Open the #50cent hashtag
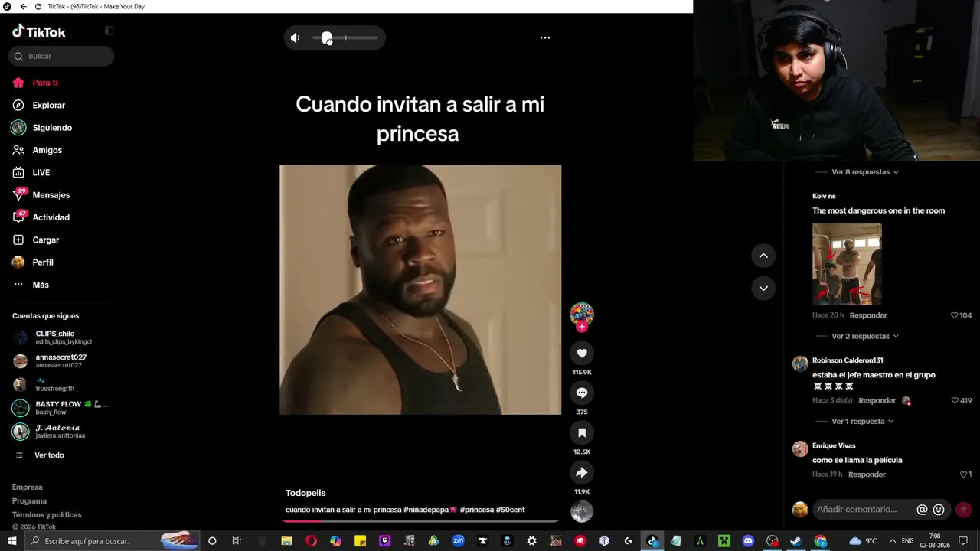The width and height of the screenshot is (980, 551). coord(511,510)
